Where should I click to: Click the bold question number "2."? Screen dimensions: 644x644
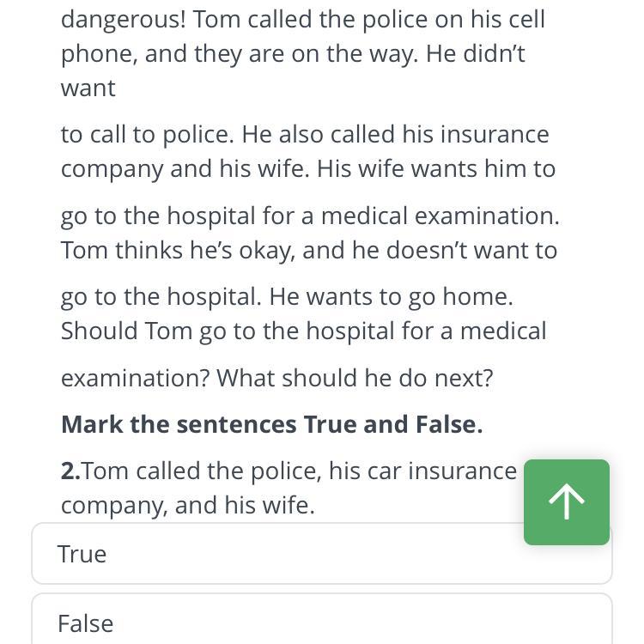tap(70, 471)
